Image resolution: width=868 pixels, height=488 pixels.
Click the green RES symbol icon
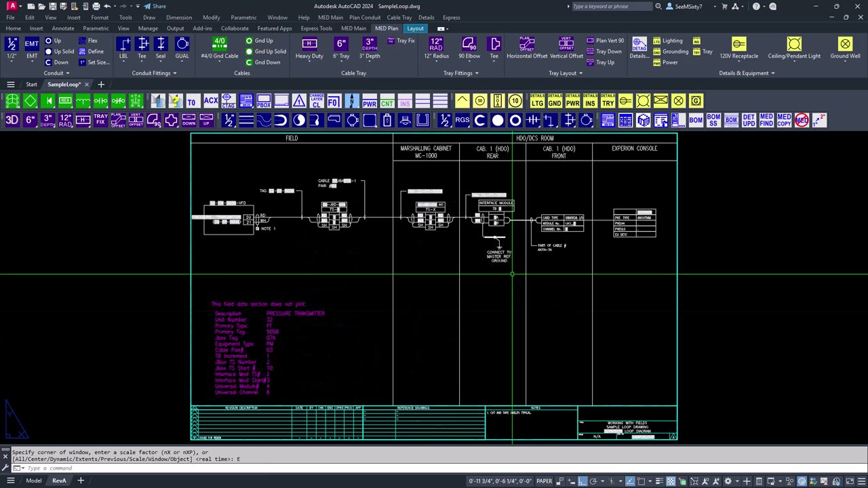coord(65,101)
